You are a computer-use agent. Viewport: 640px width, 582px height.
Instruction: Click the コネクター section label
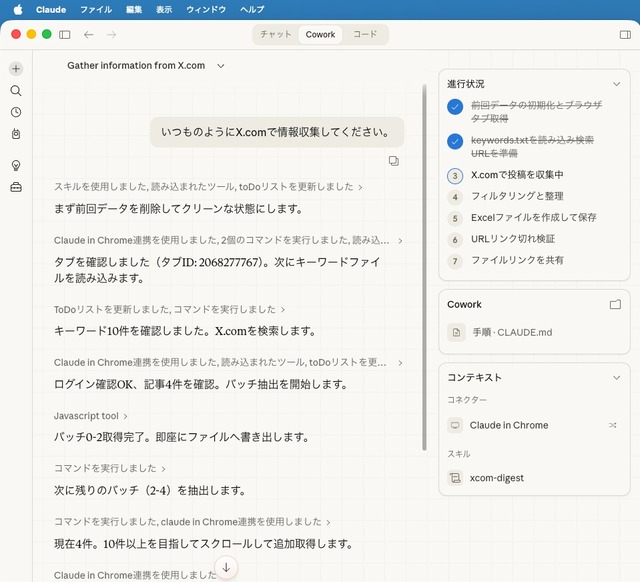click(x=467, y=400)
